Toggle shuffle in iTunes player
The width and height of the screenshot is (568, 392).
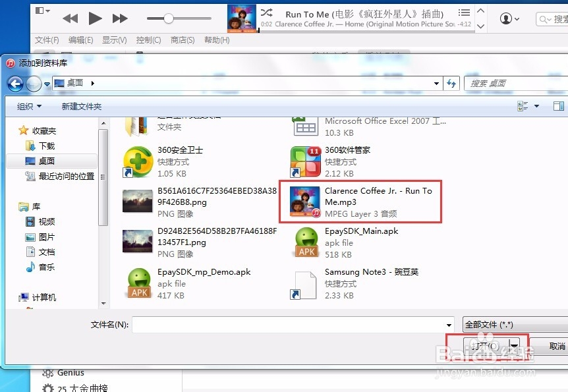[267, 13]
